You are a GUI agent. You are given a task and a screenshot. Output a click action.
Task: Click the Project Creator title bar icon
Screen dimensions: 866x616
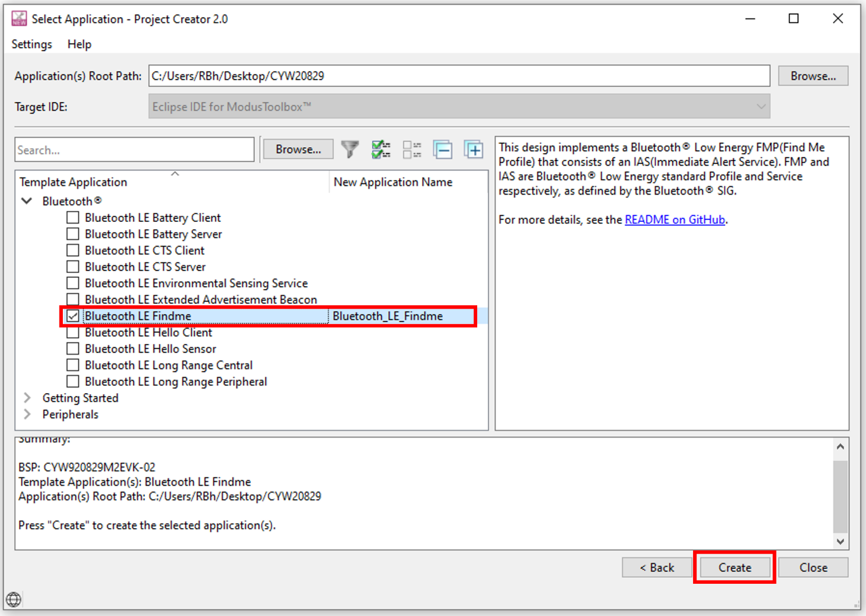click(19, 18)
